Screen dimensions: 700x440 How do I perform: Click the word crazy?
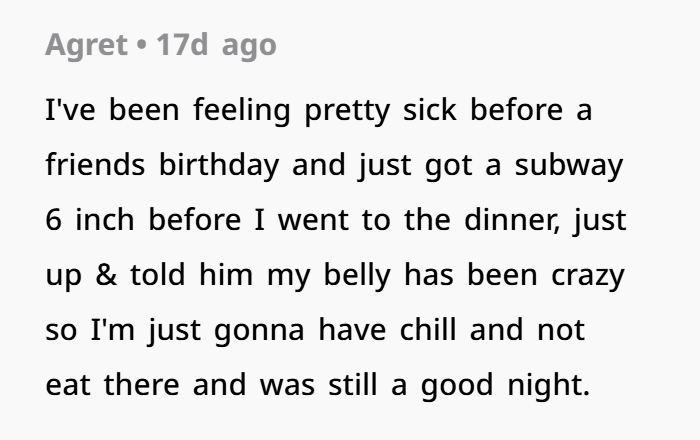(588, 275)
